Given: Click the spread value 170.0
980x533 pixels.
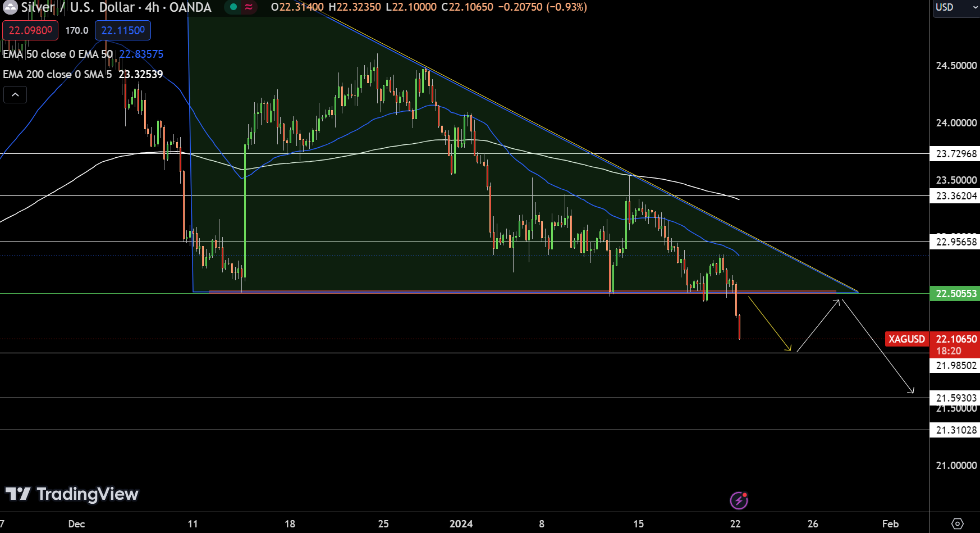Looking at the screenshot, I should tap(77, 30).
